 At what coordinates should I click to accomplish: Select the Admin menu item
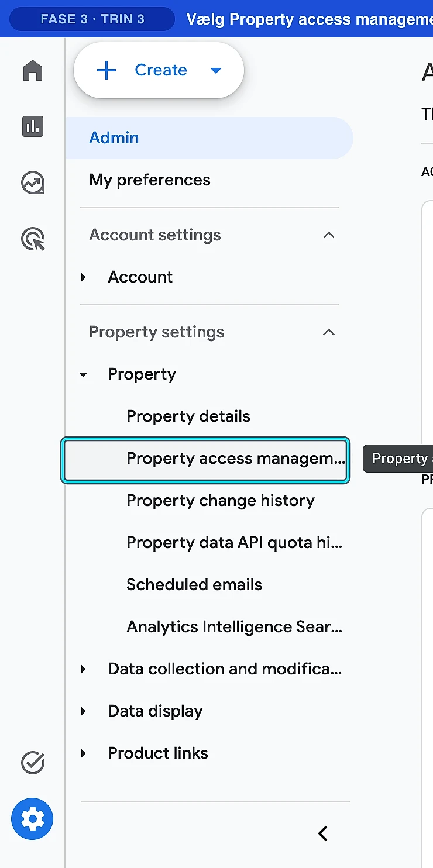coord(209,138)
